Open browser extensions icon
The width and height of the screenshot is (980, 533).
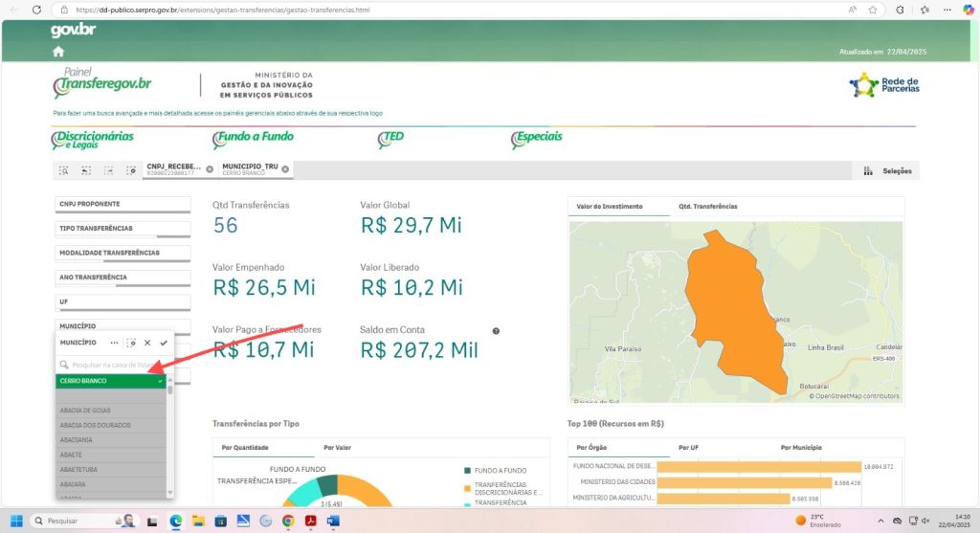(x=900, y=10)
